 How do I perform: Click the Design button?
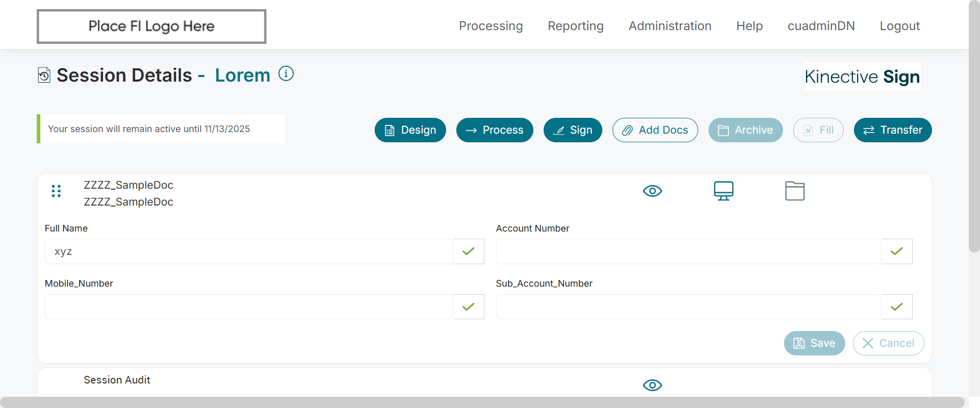pos(410,130)
